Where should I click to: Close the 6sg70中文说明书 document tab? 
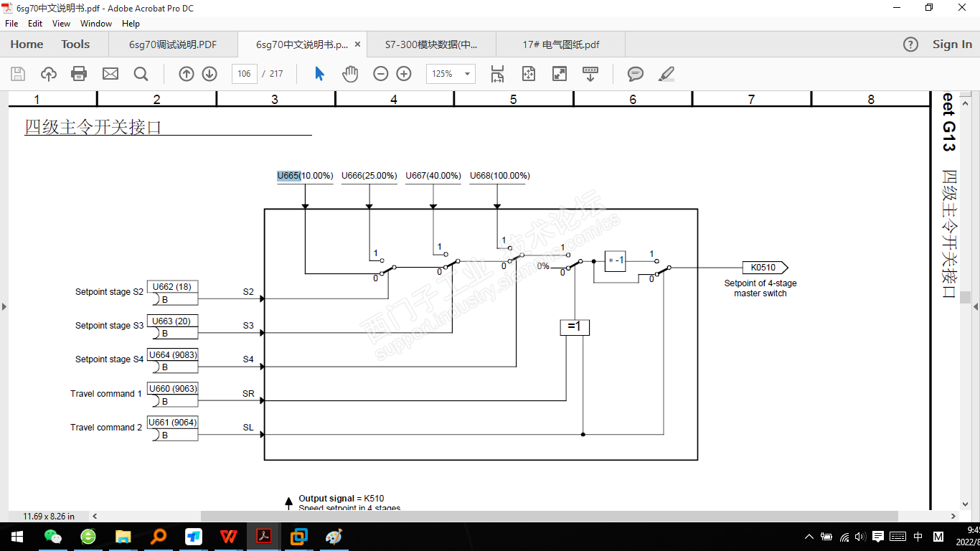click(x=357, y=44)
